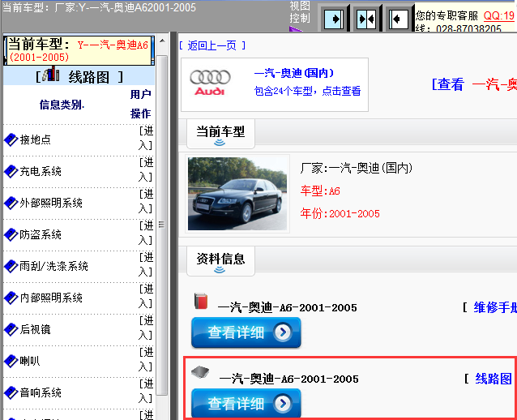Click the 信息类别 column header
Screen dimensions: 517x420
(x=62, y=105)
